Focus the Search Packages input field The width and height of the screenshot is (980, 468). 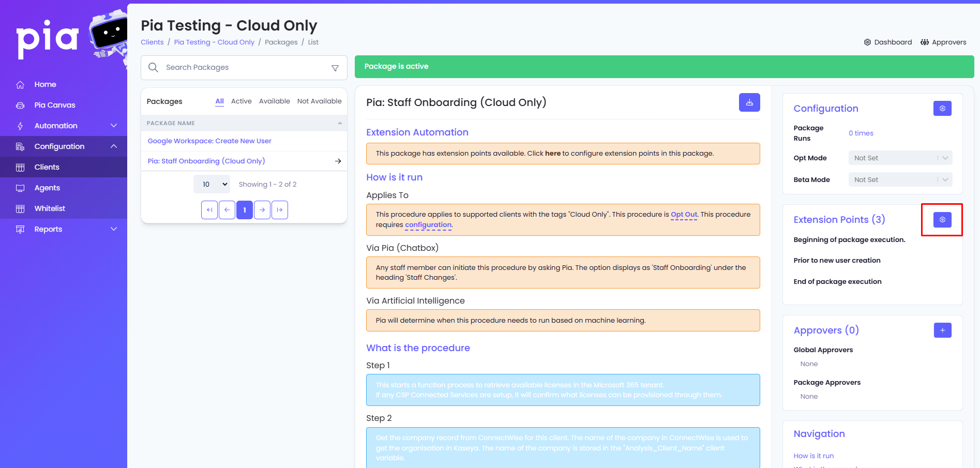tap(244, 68)
